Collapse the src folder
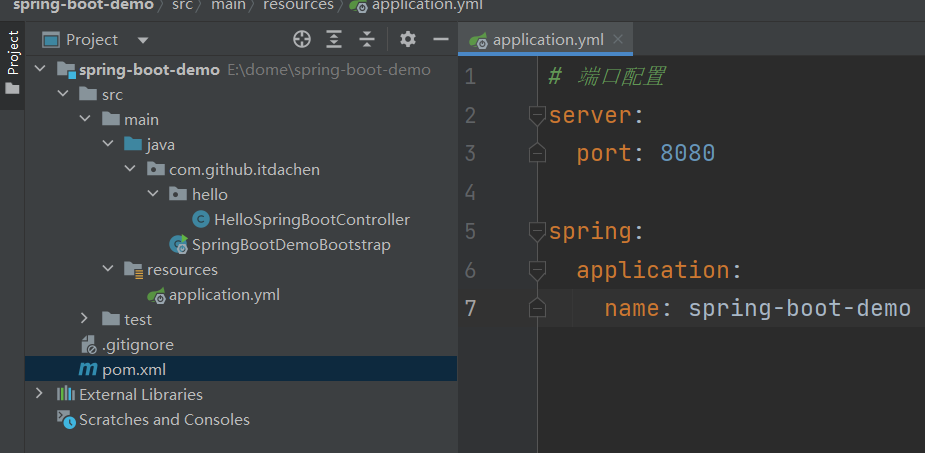 (x=63, y=95)
